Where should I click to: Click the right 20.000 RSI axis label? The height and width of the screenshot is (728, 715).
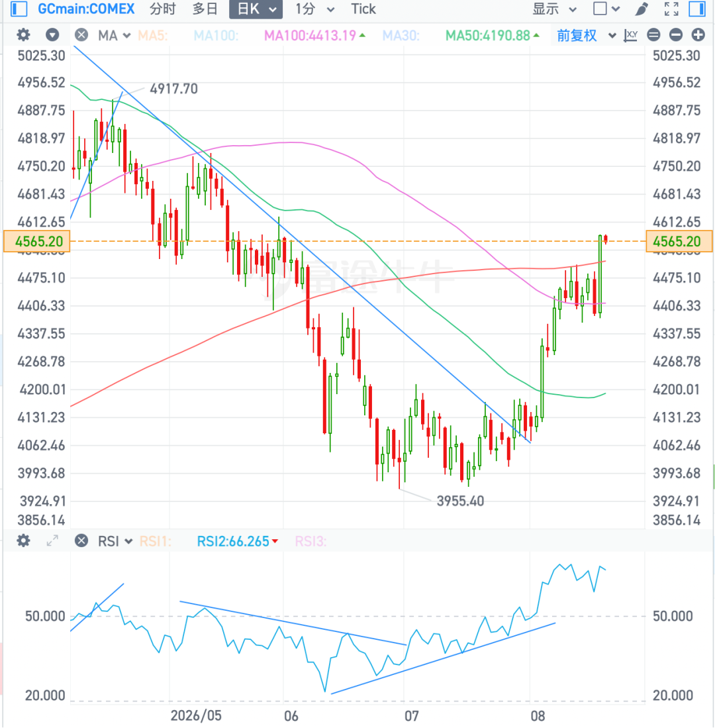[x=673, y=695]
